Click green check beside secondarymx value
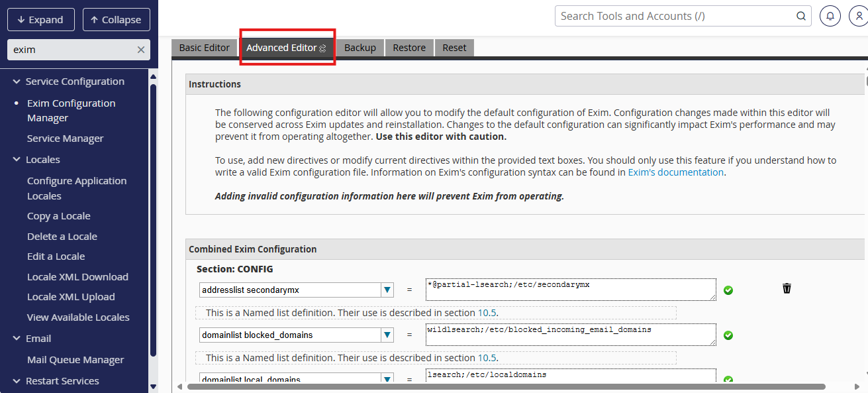Screen dimensions: 868x393 pyautogui.click(x=728, y=290)
